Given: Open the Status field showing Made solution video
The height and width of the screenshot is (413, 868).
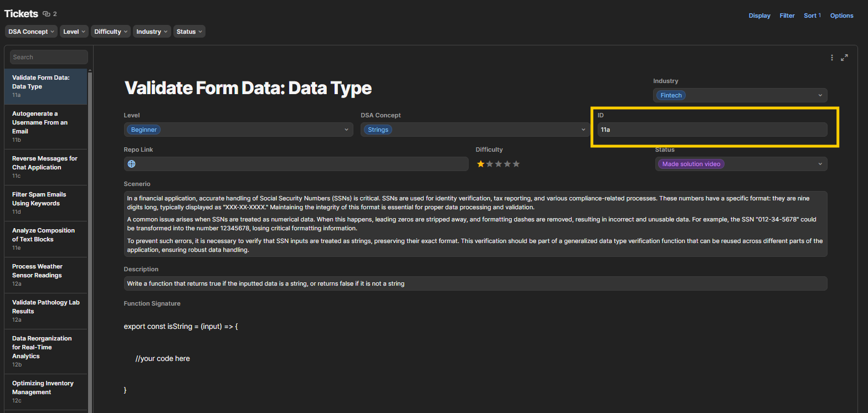Looking at the screenshot, I should coord(739,164).
